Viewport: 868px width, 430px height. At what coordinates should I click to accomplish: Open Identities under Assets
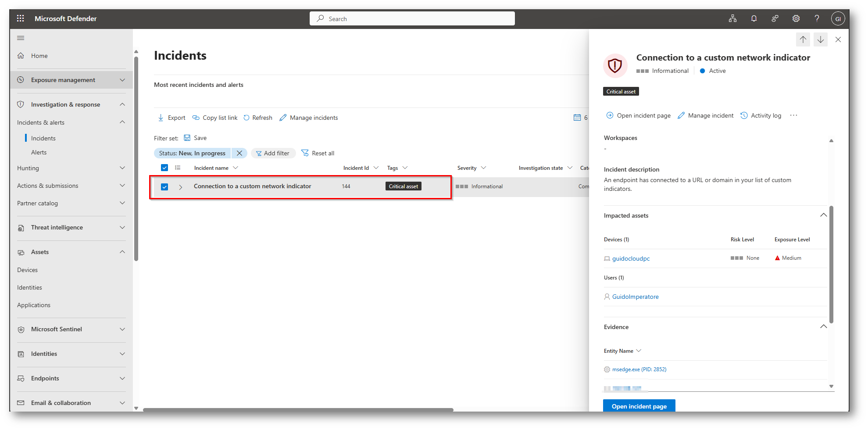[x=29, y=287]
